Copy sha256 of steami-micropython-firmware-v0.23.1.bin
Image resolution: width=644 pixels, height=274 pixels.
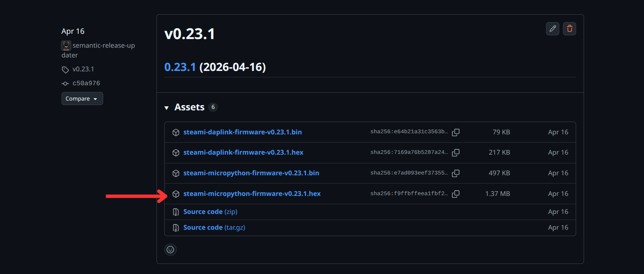(x=456, y=173)
